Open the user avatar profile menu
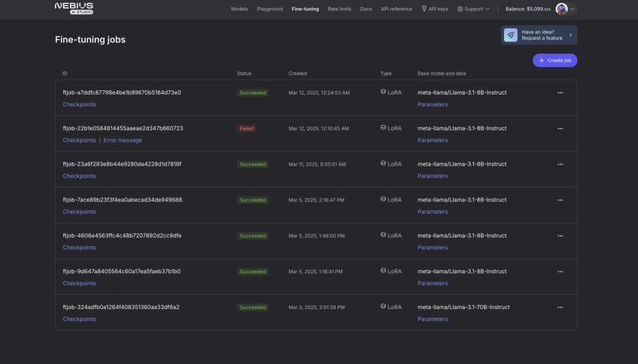This screenshot has height=364, width=638. pyautogui.click(x=561, y=9)
